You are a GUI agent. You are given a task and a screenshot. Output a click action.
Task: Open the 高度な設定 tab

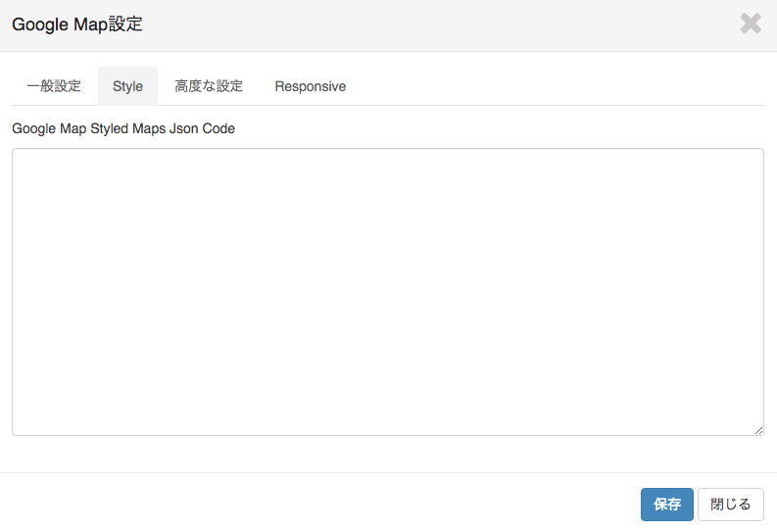pyautogui.click(x=209, y=86)
